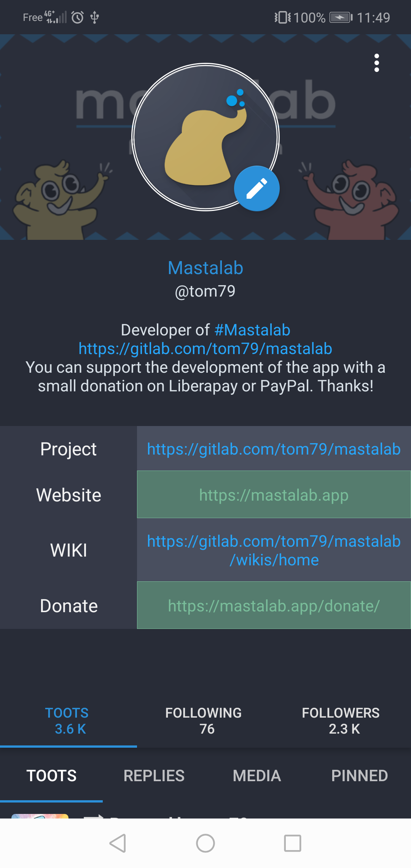Open the https://mastalab.app website link
The width and height of the screenshot is (411, 868).
coord(274,495)
